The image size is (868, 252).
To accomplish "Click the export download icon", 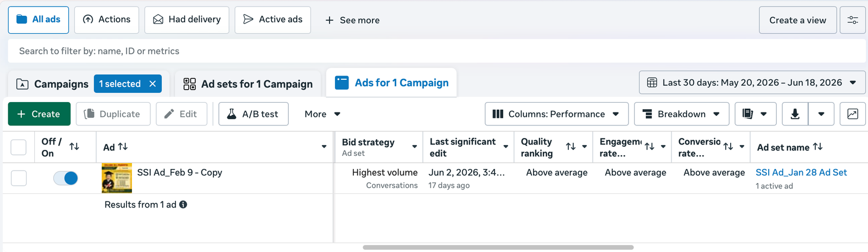I will [795, 114].
